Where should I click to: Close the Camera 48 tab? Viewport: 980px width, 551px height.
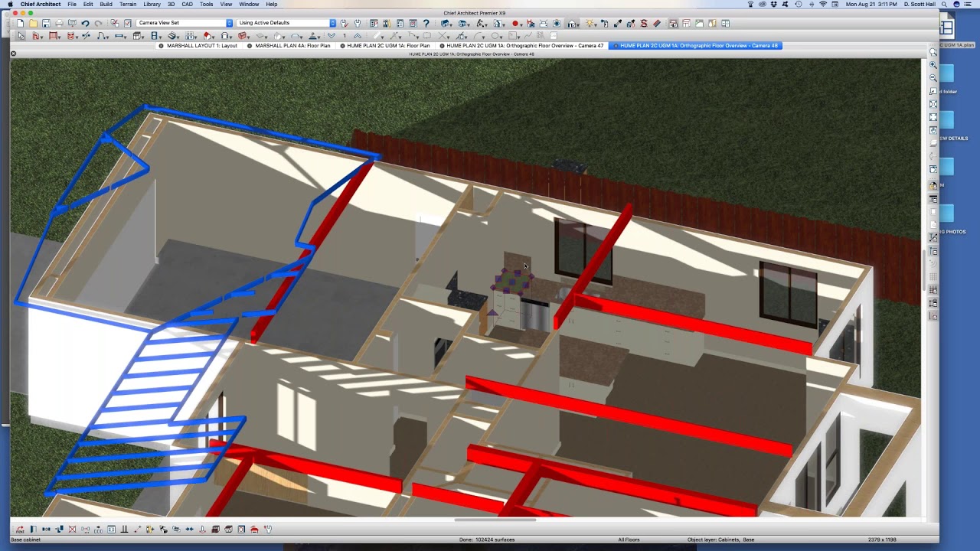pyautogui.click(x=616, y=46)
